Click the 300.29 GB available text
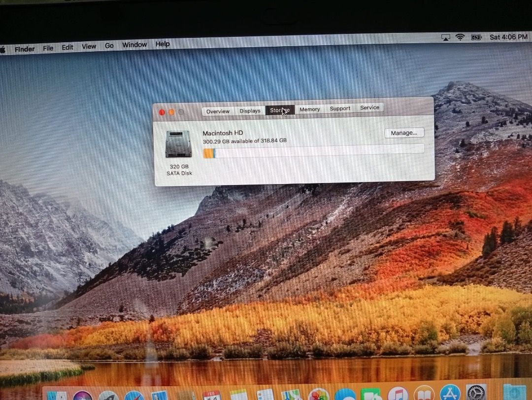The image size is (532, 400). click(x=245, y=141)
